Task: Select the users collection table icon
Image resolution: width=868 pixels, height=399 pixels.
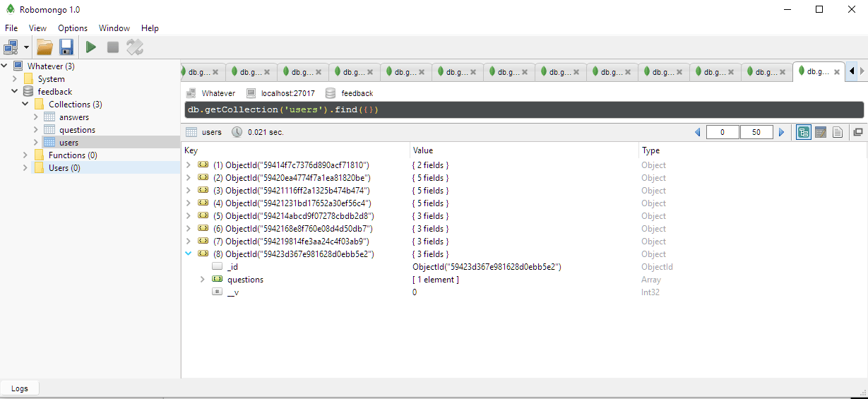Action: (49, 143)
